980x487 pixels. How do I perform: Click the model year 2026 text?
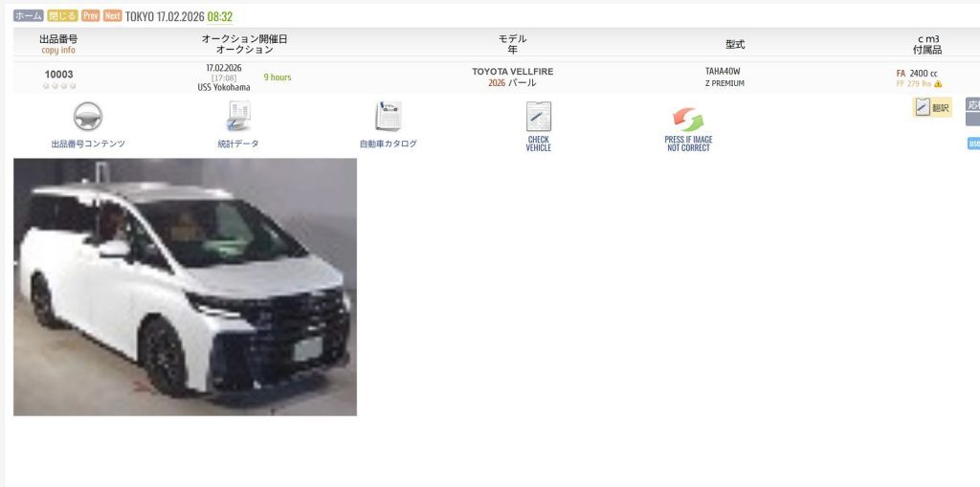[x=497, y=83]
